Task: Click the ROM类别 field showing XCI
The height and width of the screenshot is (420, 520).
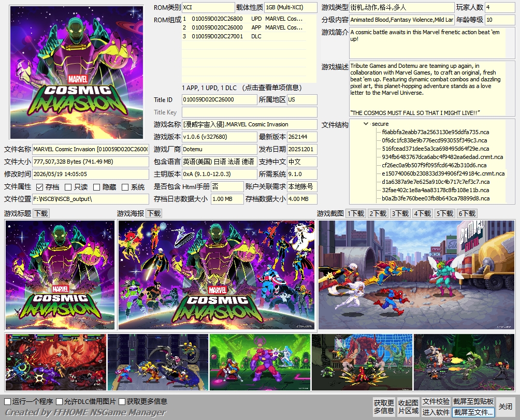Action: (208, 7)
